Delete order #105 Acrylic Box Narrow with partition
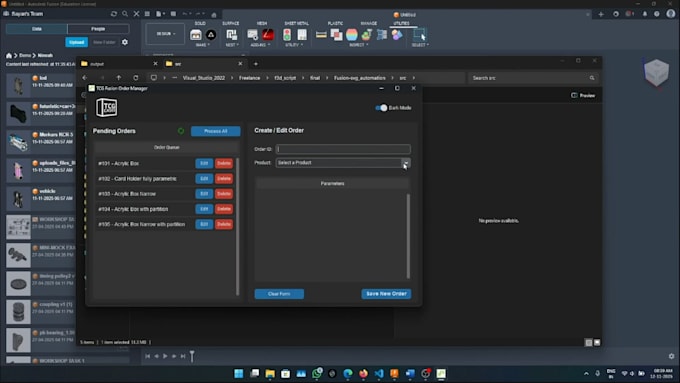The height and width of the screenshot is (383, 680). click(224, 224)
